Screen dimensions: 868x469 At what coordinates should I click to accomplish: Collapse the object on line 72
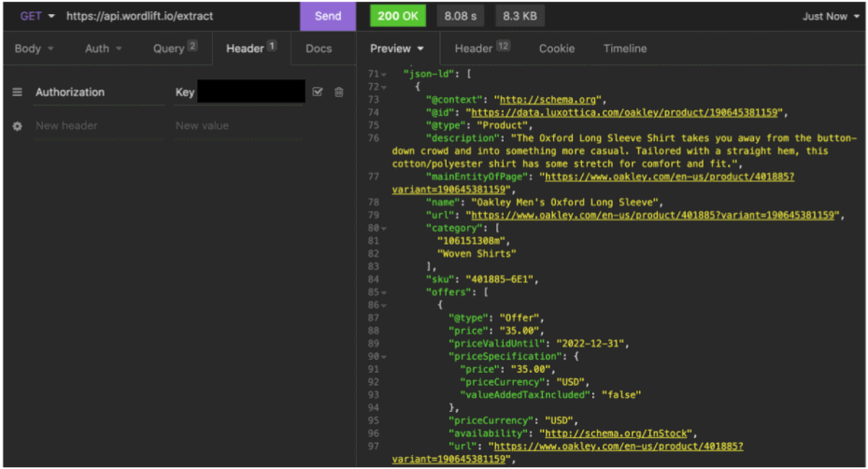click(384, 88)
